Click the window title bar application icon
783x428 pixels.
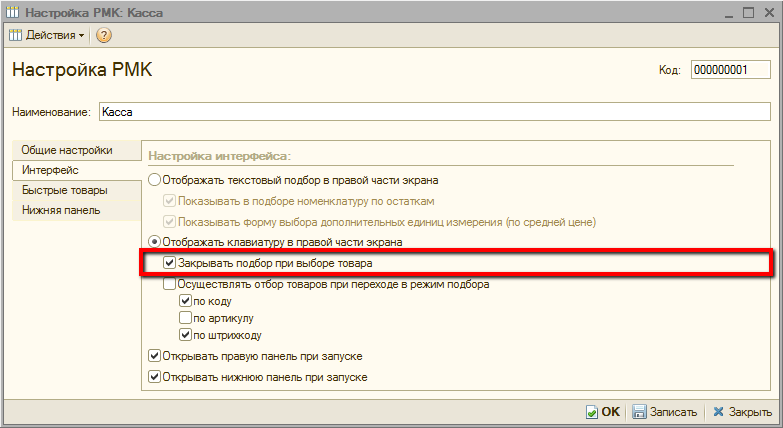pyautogui.click(x=13, y=11)
